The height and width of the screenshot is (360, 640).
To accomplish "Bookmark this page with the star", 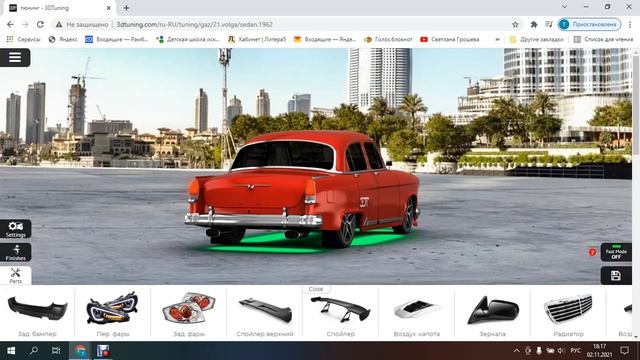I will pyautogui.click(x=515, y=24).
